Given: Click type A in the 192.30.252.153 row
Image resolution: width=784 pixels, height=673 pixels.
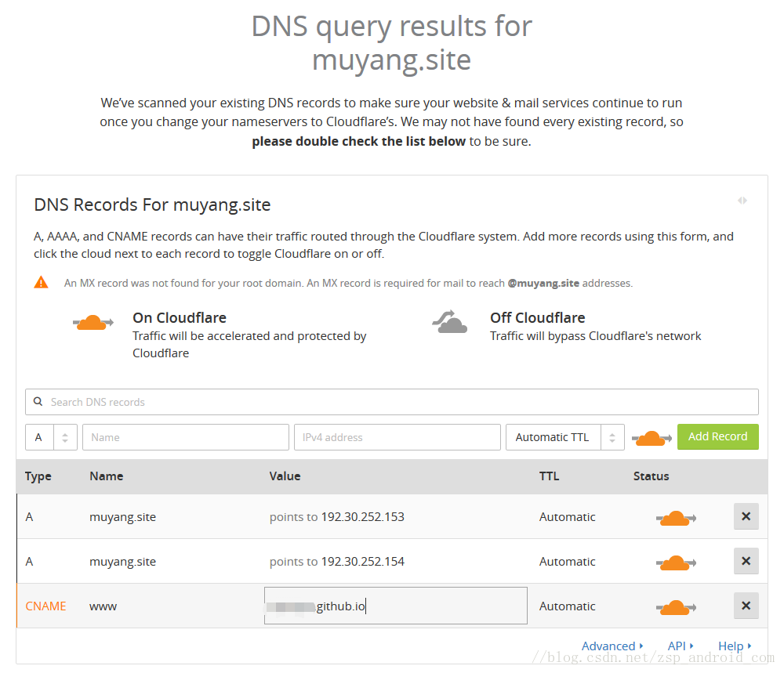Looking at the screenshot, I should click(x=29, y=516).
